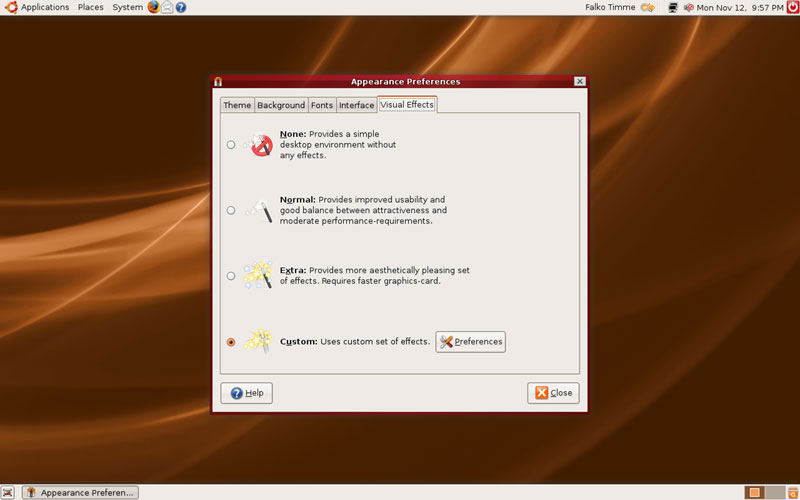This screenshot has width=800, height=500.
Task: Switch to the second workspace
Action: click(x=774, y=492)
